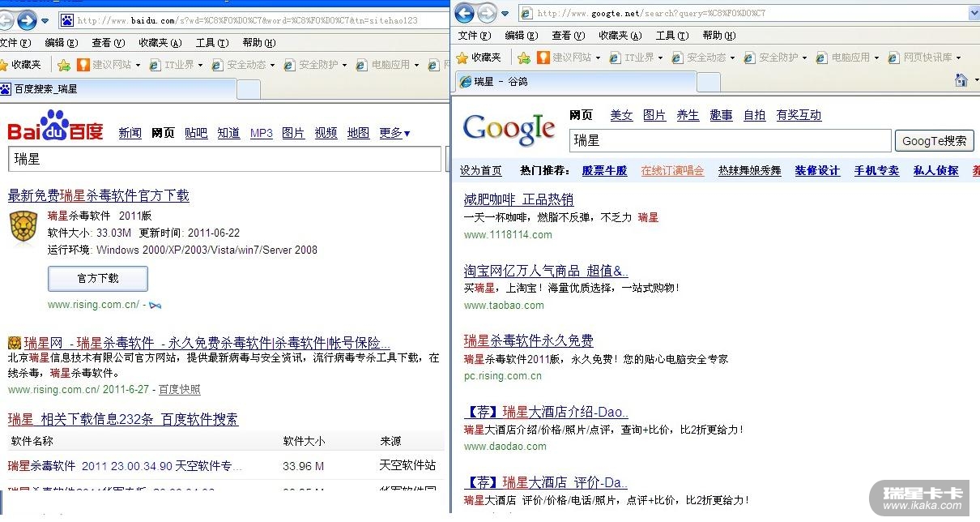Open 收藏夹 star button in the Baidu window
Viewport: 980px width, 522px height.
22,65
